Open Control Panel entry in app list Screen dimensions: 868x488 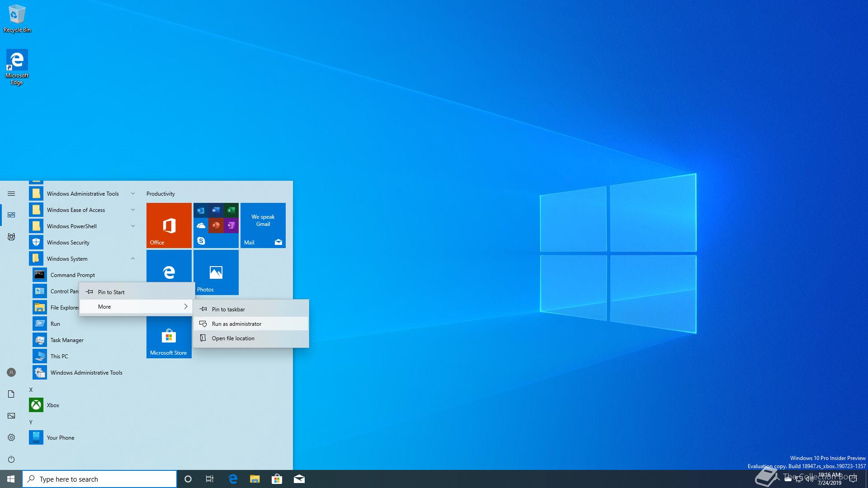coord(56,291)
